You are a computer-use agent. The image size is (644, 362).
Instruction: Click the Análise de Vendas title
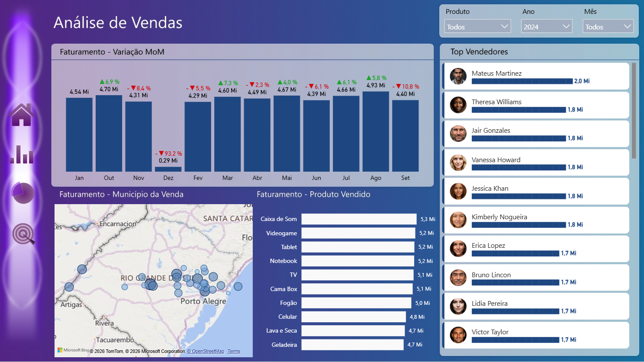[x=118, y=22]
